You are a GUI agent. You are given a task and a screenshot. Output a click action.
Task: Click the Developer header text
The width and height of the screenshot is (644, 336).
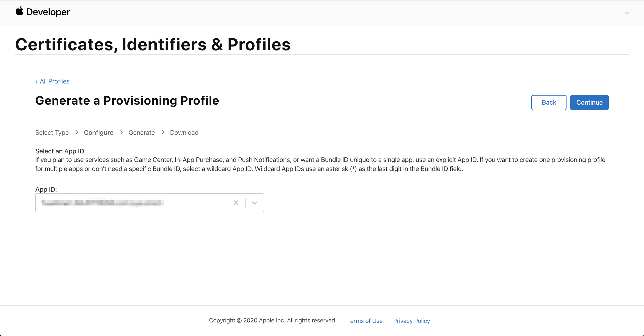click(48, 12)
